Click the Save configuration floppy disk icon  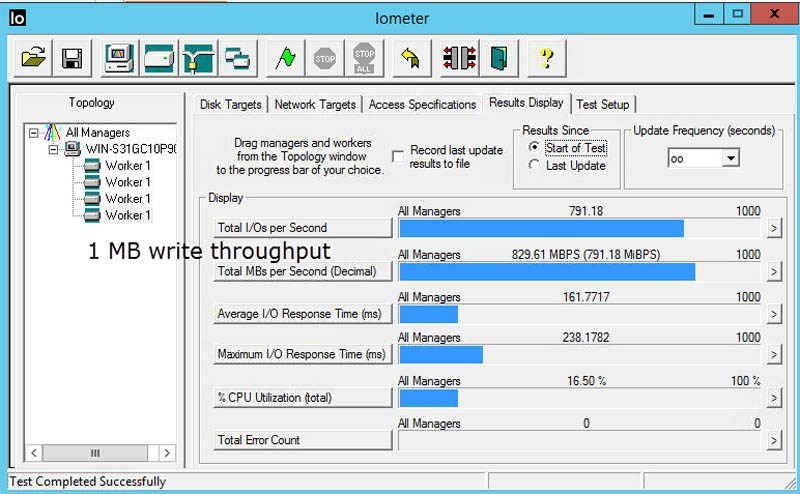tap(72, 58)
